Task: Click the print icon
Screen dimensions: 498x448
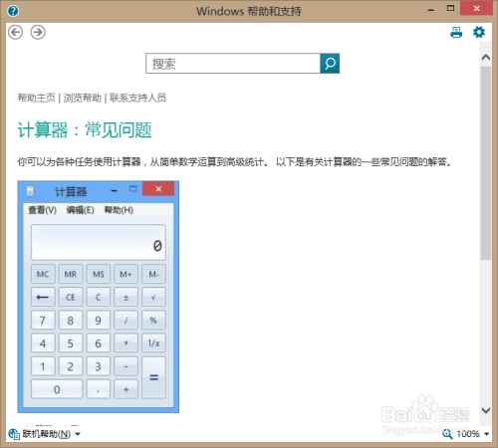Action: click(456, 32)
